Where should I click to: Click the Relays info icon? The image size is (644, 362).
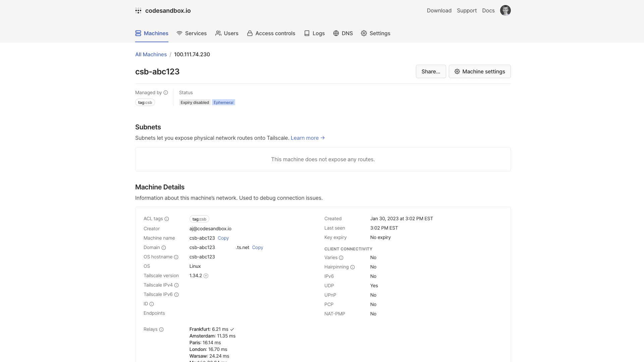(161, 329)
